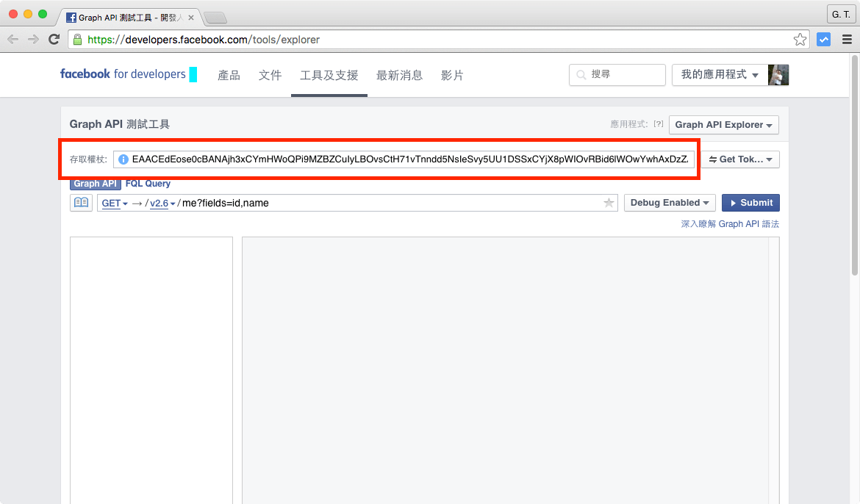Open the documentation book icon
This screenshot has height=504, width=860.
[x=82, y=203]
